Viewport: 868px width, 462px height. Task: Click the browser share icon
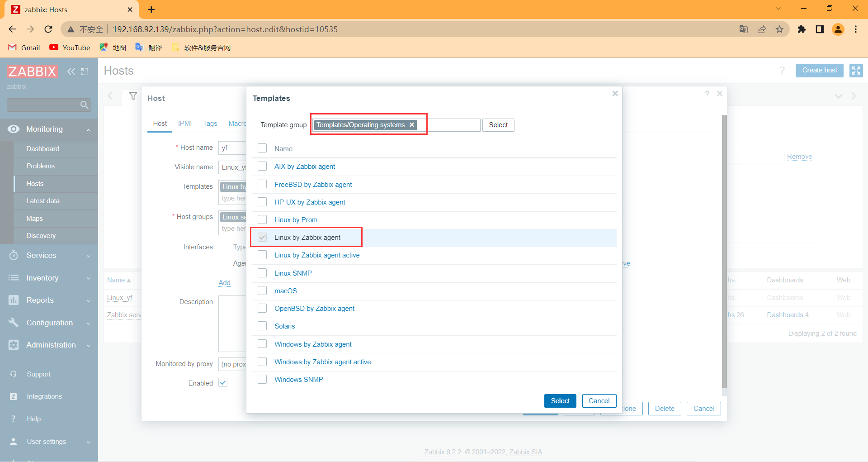[x=762, y=29]
